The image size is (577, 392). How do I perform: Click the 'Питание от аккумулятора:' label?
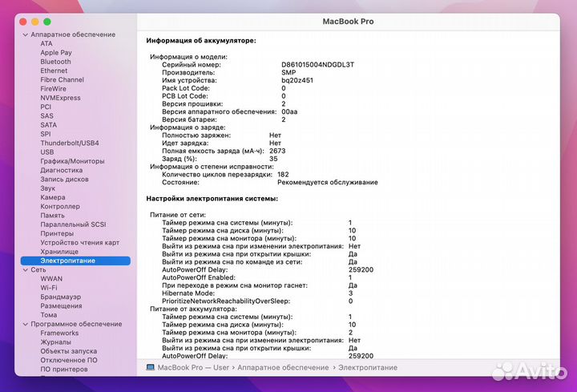coord(193,309)
